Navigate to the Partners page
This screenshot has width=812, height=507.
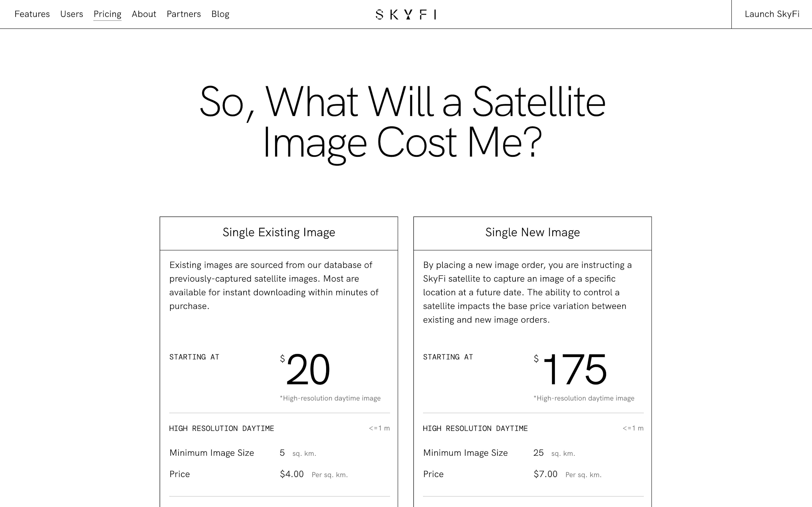coord(184,14)
